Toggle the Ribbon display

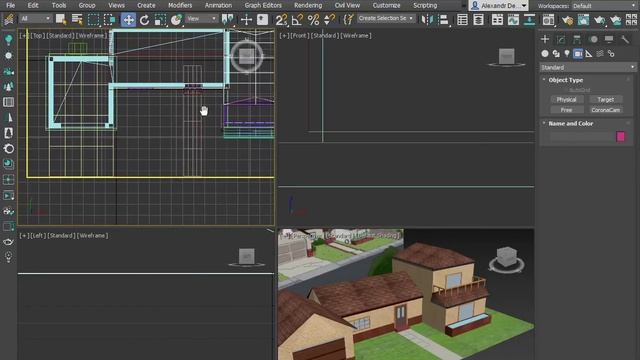pyautogui.click(x=497, y=19)
